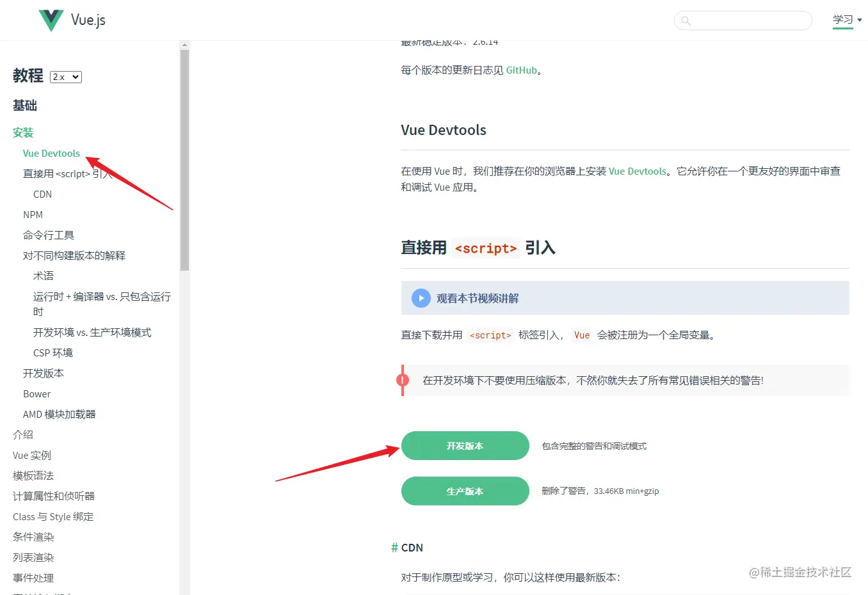Image resolution: width=868 pixels, height=595 pixels.
Task: Select Bower in the sidebar
Action: 36,394
